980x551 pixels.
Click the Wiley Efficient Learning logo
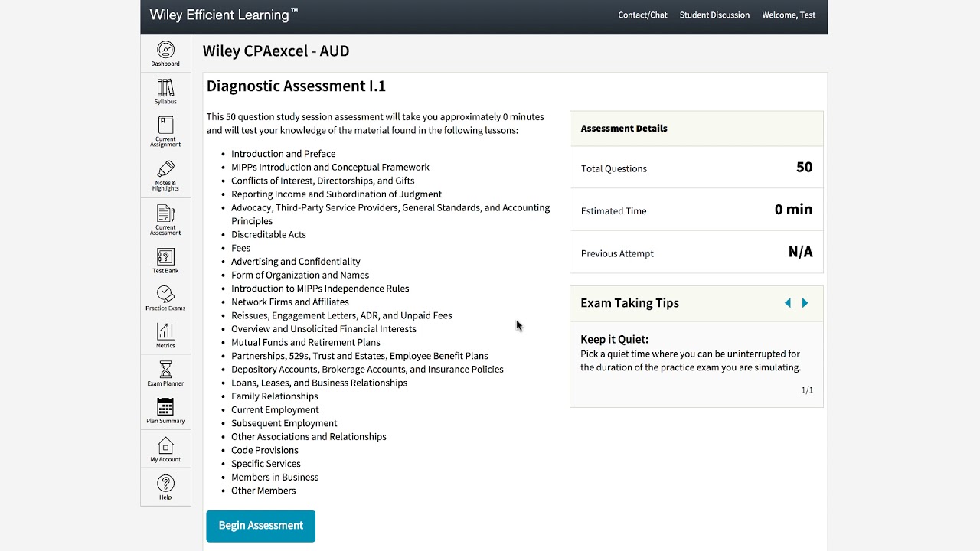[224, 15]
